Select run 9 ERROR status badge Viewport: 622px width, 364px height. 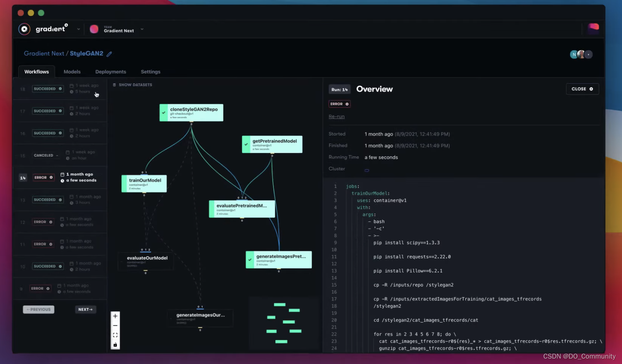click(x=40, y=288)
